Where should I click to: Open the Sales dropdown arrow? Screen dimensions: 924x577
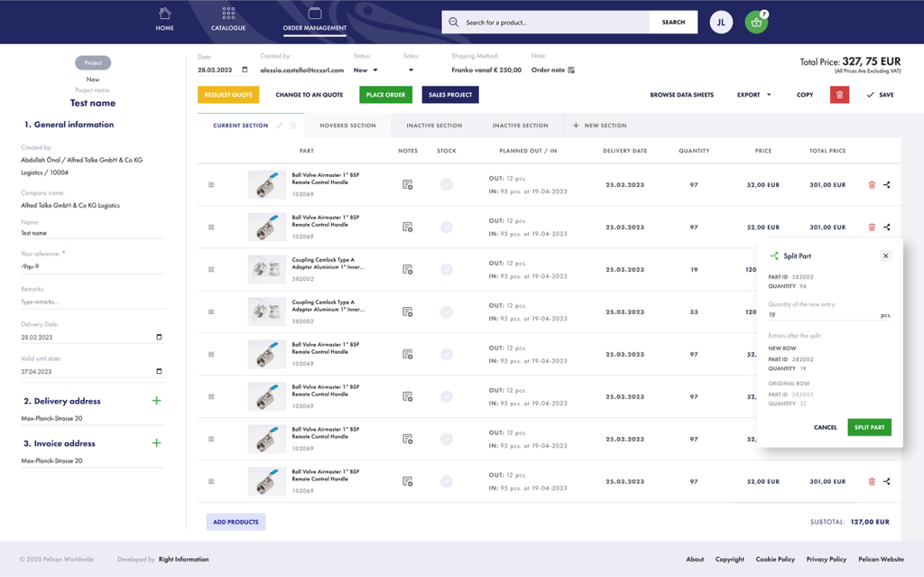tap(411, 70)
